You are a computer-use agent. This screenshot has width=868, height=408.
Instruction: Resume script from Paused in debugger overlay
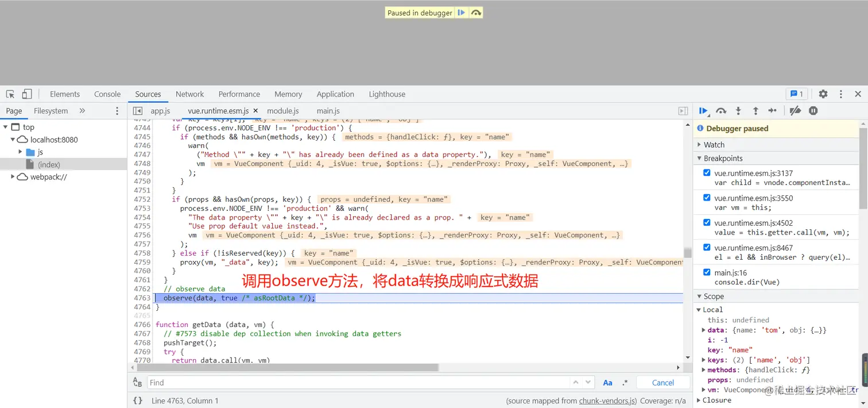tap(462, 13)
